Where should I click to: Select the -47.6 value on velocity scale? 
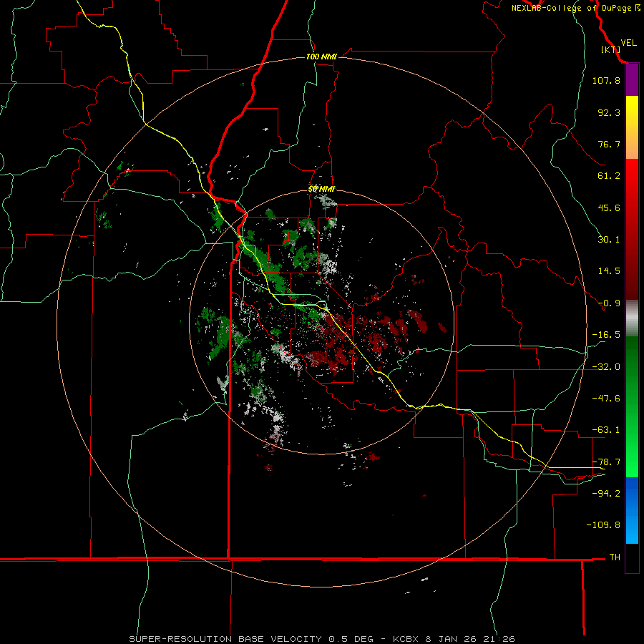[x=606, y=399]
